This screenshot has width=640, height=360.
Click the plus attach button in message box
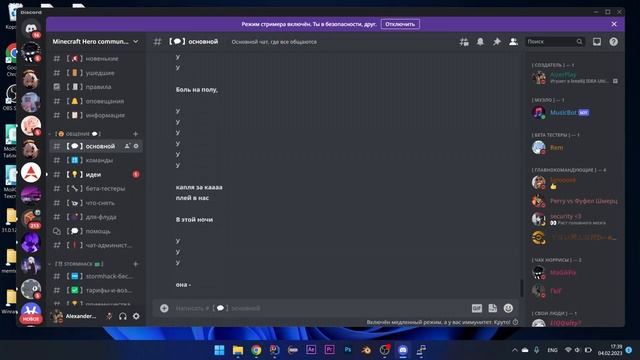tap(164, 308)
